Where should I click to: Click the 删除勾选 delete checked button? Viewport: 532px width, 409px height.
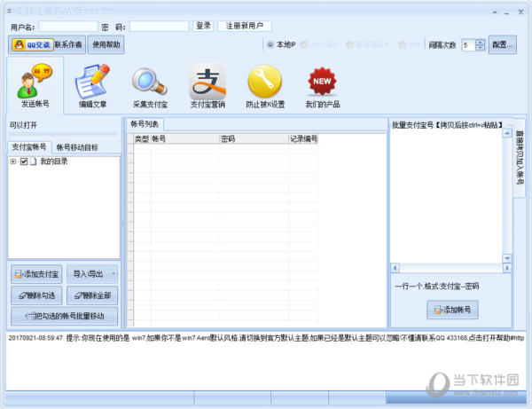coord(36,295)
